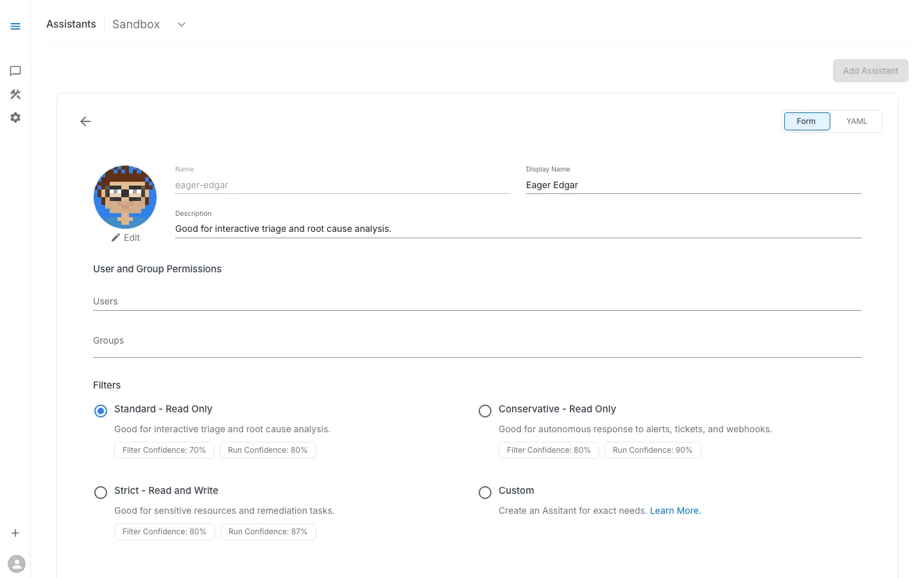Open the Groups permissions field
Image resolution: width=924 pixels, height=578 pixels.
pyautogui.click(x=477, y=340)
